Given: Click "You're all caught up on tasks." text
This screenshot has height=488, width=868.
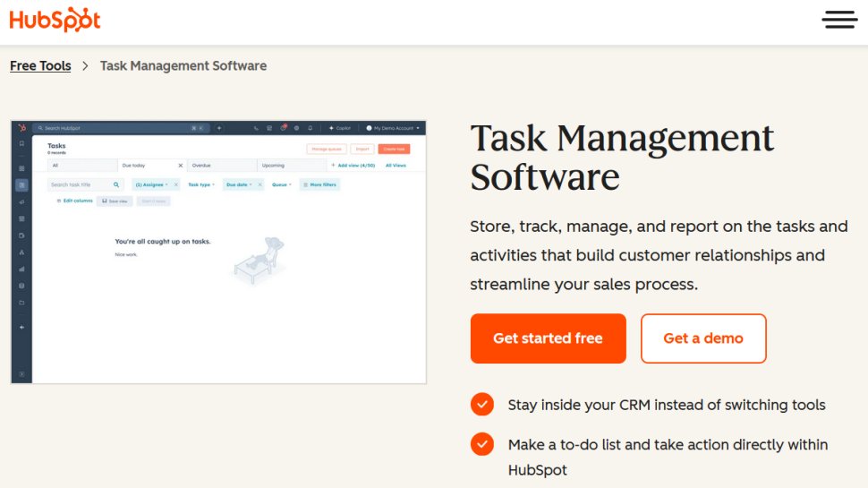Looking at the screenshot, I should point(163,242).
